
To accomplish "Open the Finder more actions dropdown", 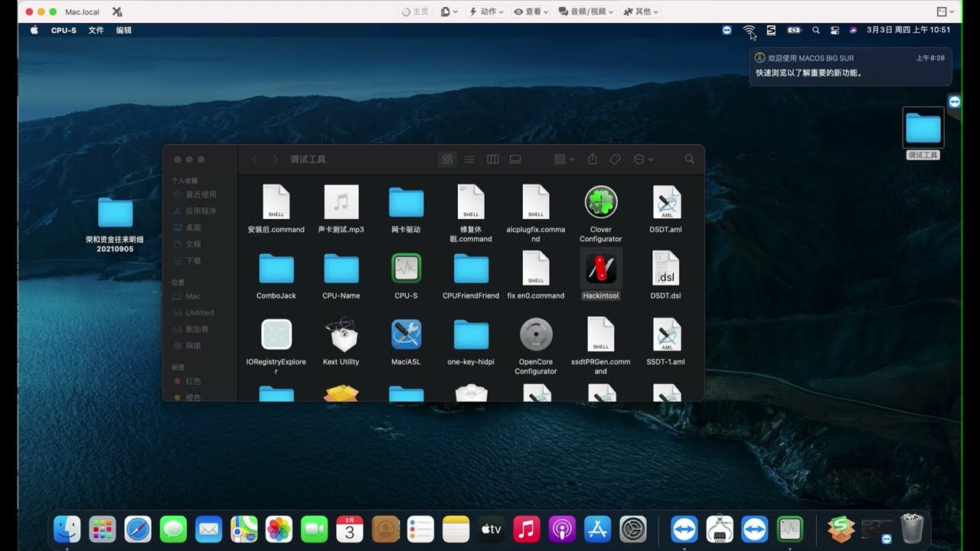I will coord(643,159).
